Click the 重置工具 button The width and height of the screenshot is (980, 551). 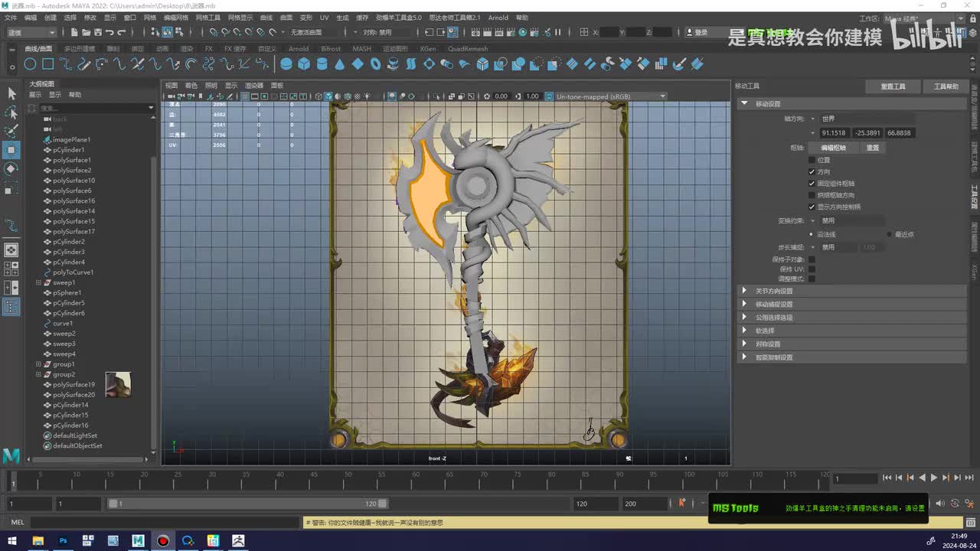(893, 86)
